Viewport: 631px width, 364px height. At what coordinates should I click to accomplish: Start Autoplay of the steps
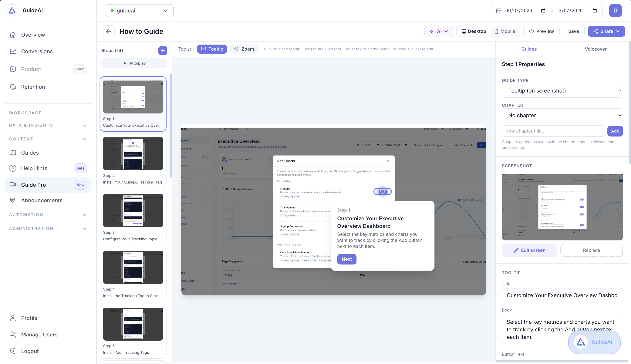(x=134, y=63)
